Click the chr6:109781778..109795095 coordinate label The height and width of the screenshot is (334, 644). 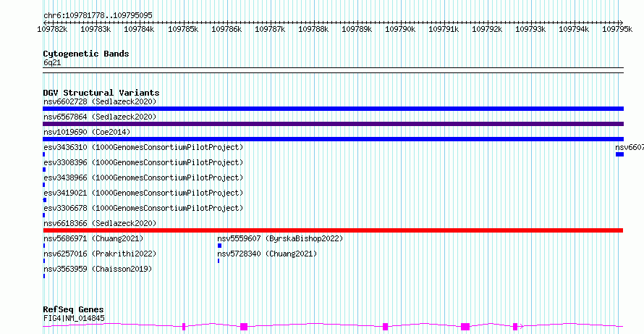[x=98, y=16]
